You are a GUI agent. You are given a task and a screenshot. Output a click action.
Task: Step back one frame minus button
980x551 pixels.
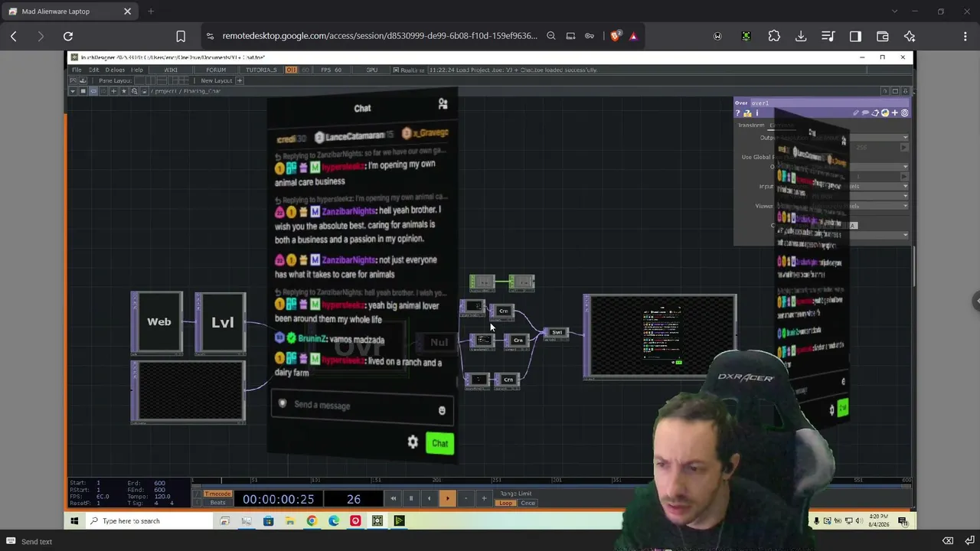pyautogui.click(x=465, y=499)
